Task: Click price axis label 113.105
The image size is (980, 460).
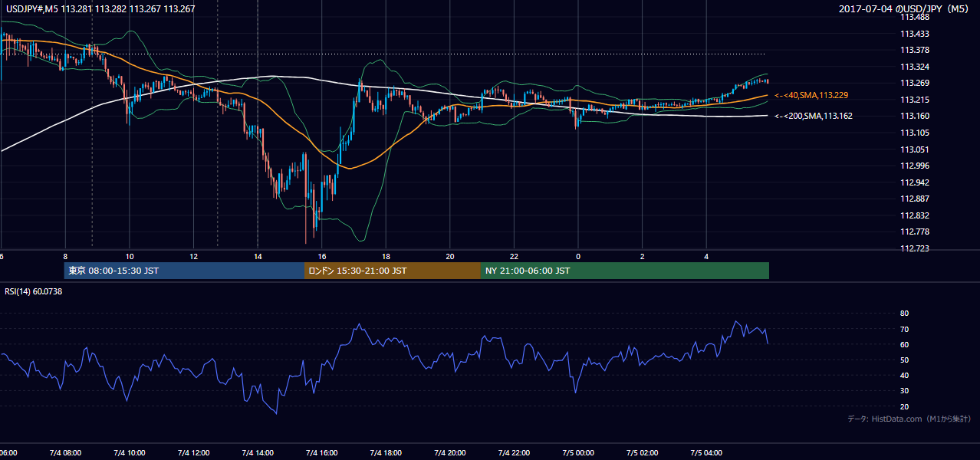Action: pos(914,133)
